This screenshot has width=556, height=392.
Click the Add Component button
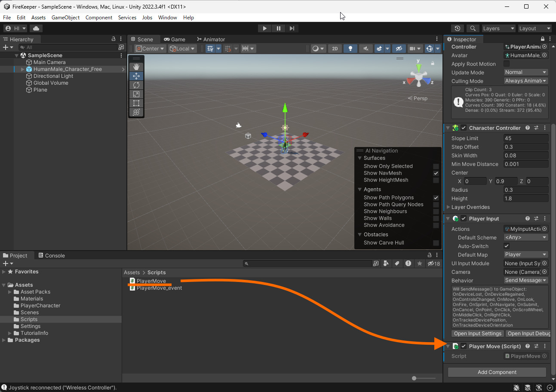tap(497, 372)
